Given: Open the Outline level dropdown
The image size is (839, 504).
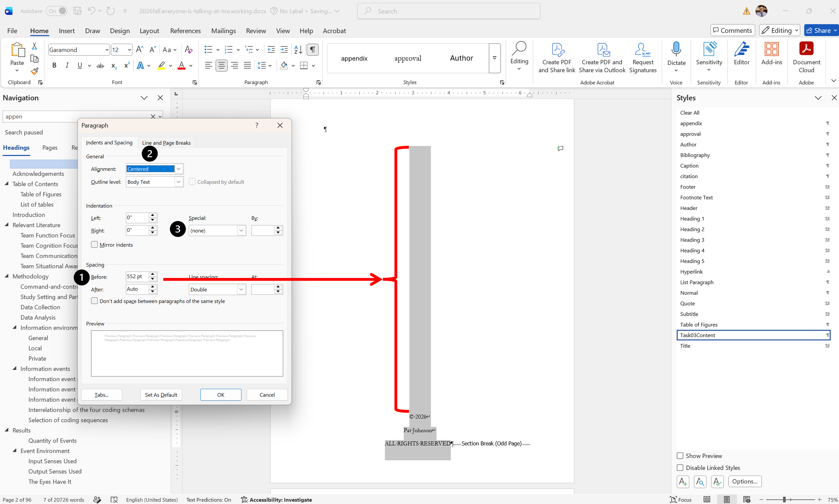Looking at the screenshot, I should click(179, 182).
